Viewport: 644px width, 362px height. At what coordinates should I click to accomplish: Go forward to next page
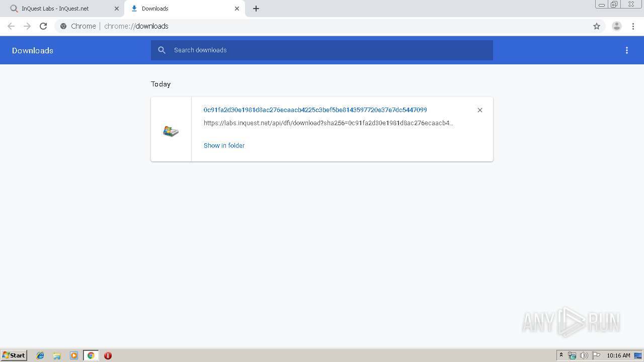point(27,26)
